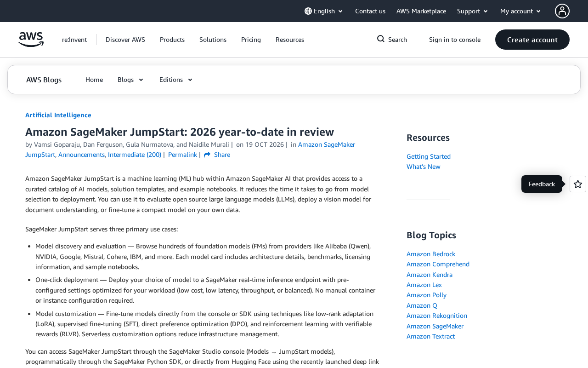
Task: Open the Intermediate (200) tag link
Action: coord(135,155)
